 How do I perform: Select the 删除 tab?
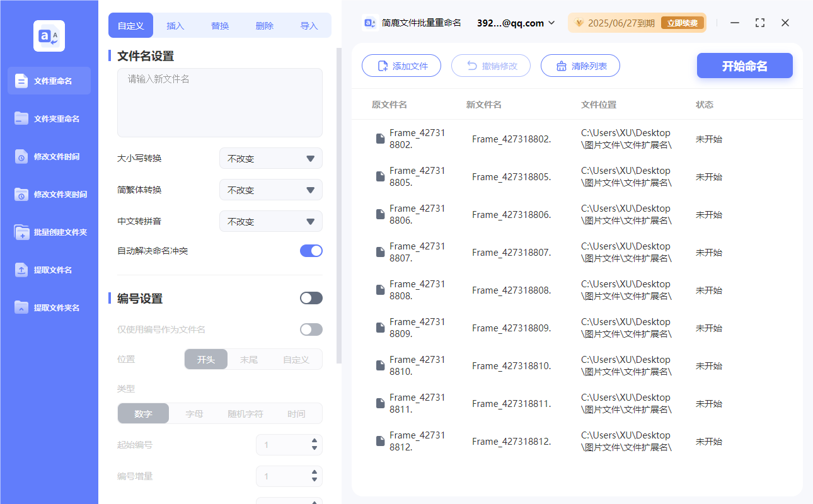point(264,25)
